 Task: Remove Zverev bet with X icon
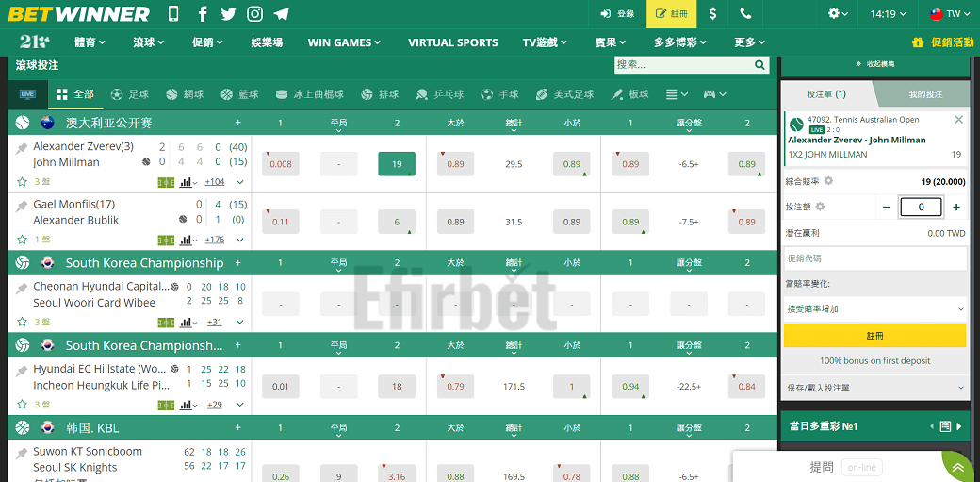click(958, 120)
